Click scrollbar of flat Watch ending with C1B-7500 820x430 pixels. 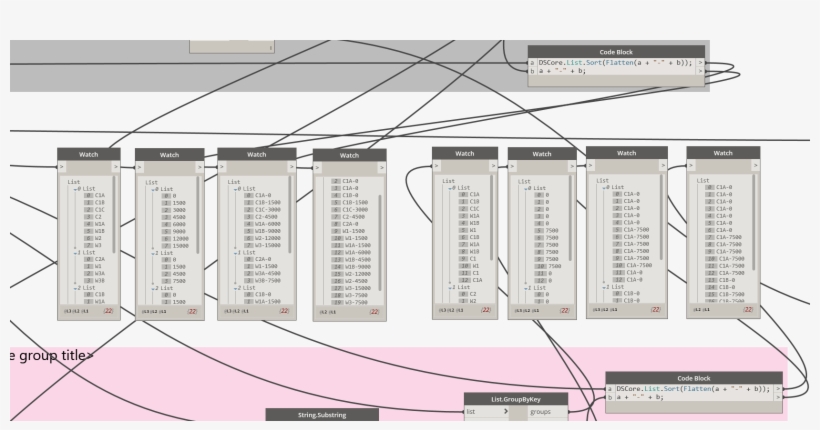click(754, 222)
